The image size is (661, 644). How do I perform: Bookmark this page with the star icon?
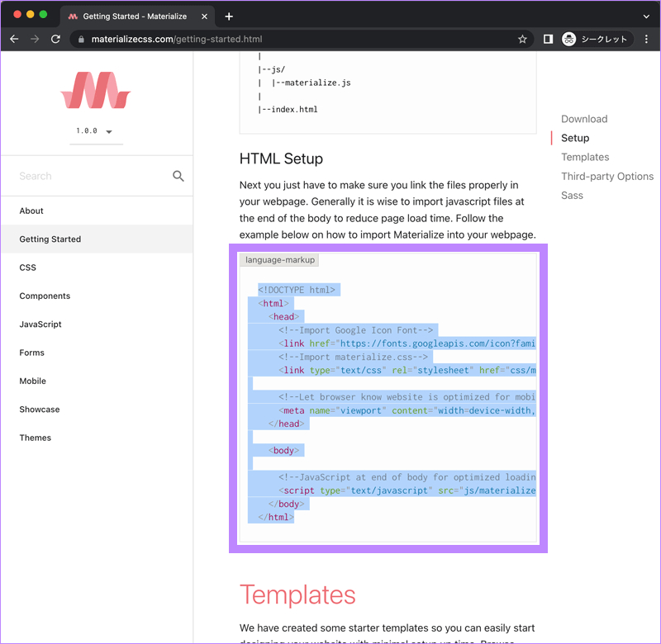point(522,39)
